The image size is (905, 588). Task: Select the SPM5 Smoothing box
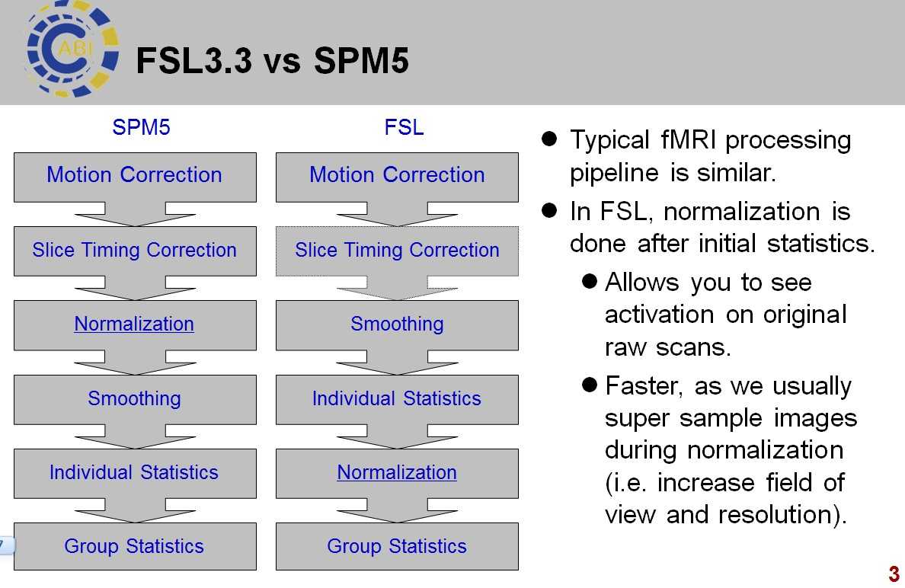point(135,400)
